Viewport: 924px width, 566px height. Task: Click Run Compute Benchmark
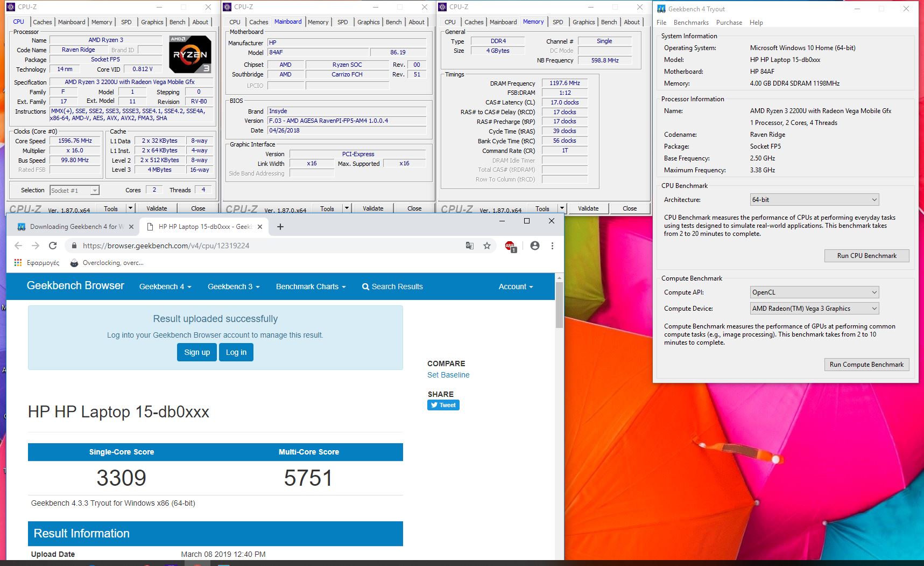[866, 365]
